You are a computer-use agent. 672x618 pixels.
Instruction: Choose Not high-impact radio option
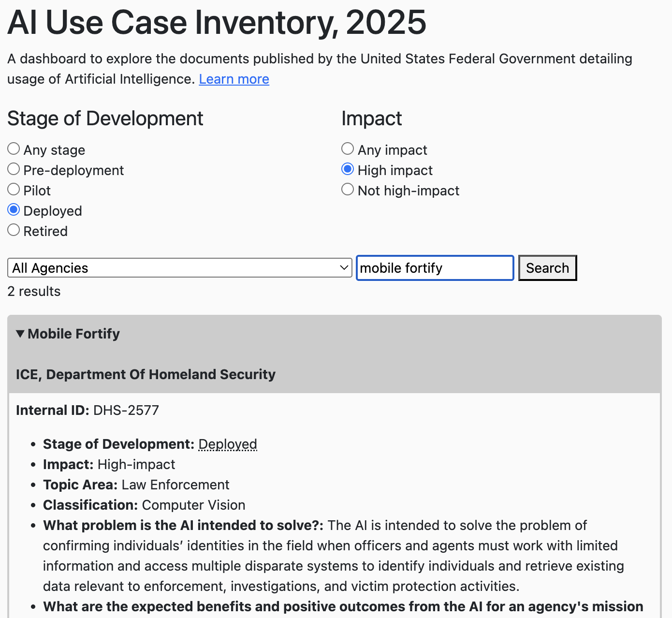click(x=348, y=189)
